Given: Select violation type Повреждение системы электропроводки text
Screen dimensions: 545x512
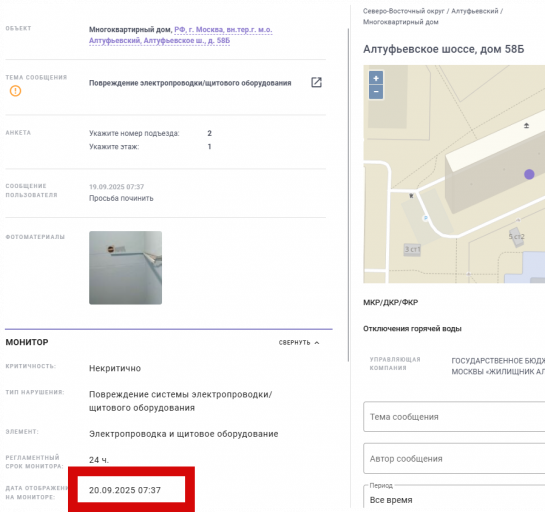Looking at the screenshot, I should click(180, 401).
